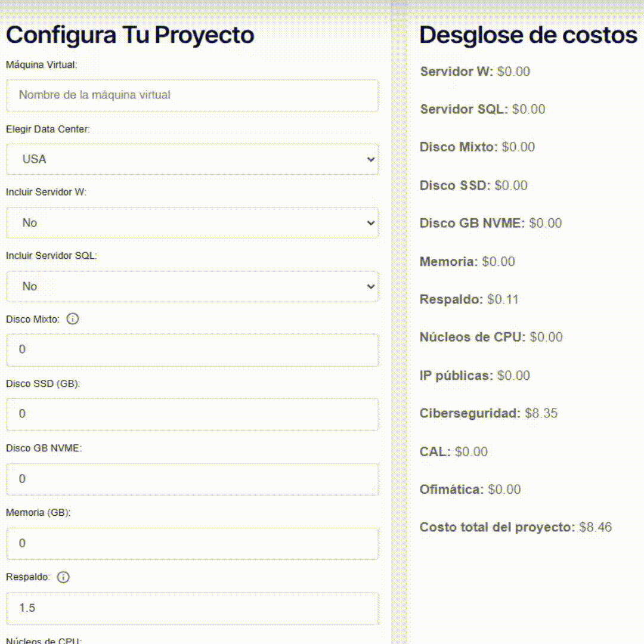Select the IP públicas cost line

pyautogui.click(x=475, y=376)
